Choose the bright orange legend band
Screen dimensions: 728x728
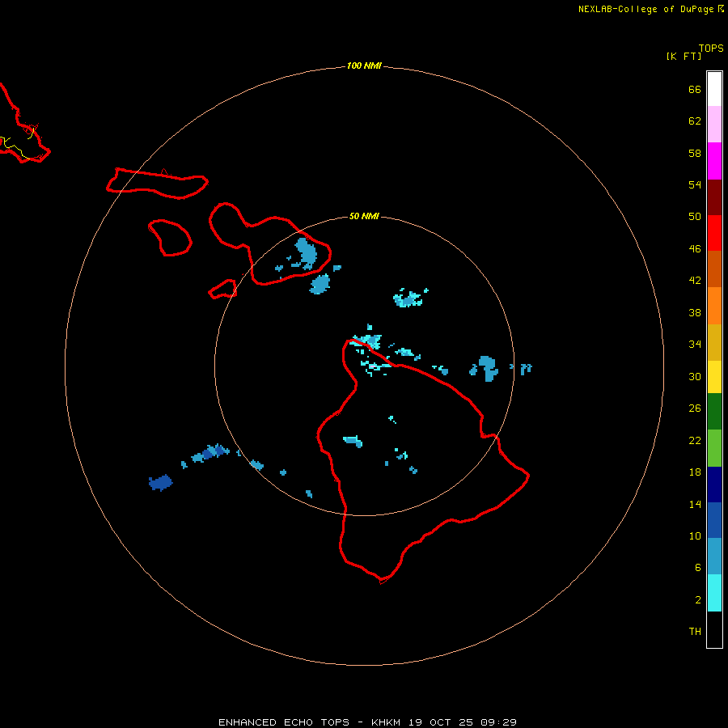(714, 306)
